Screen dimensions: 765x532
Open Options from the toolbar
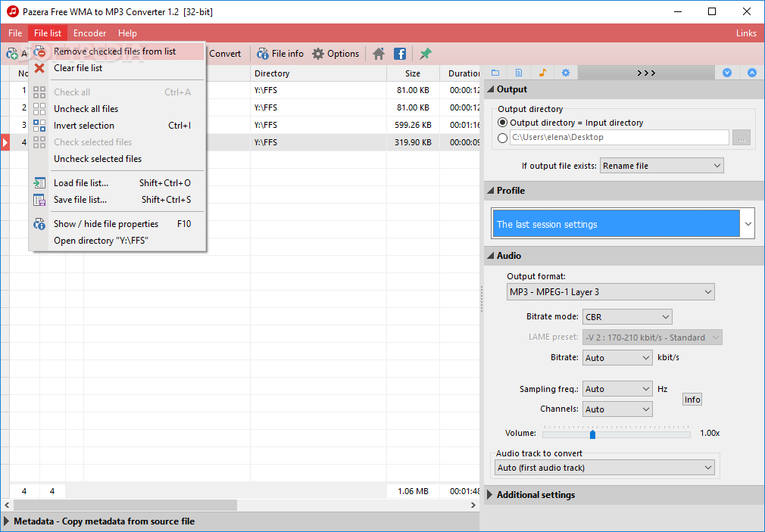[336, 54]
